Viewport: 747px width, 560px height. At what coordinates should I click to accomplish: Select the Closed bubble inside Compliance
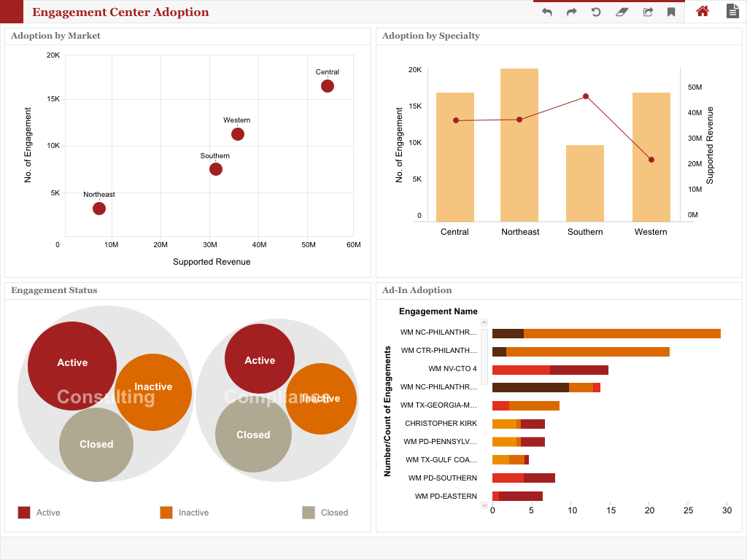tap(253, 435)
